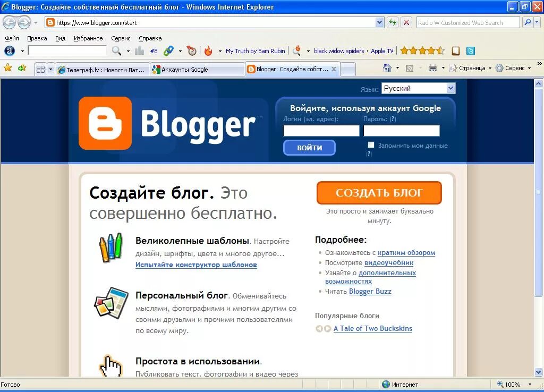The image size is (544, 392).
Task: Open the Справка menu
Action: point(150,38)
